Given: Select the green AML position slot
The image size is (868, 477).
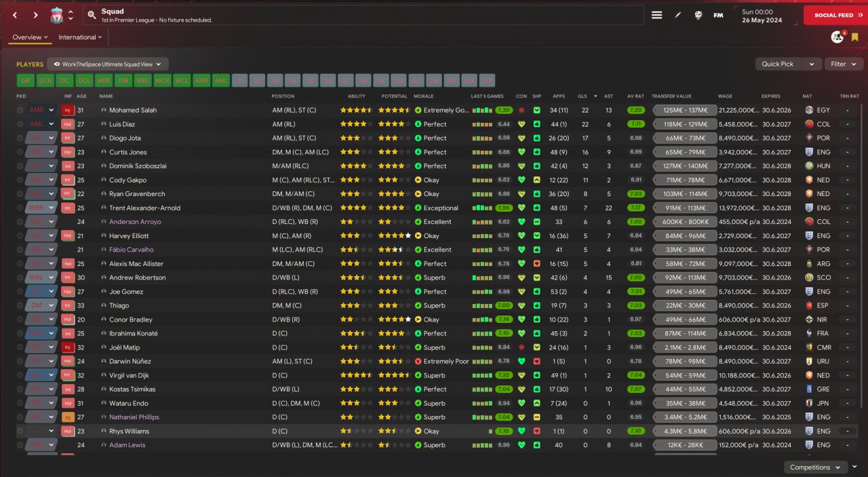Looking at the screenshot, I should [221, 80].
